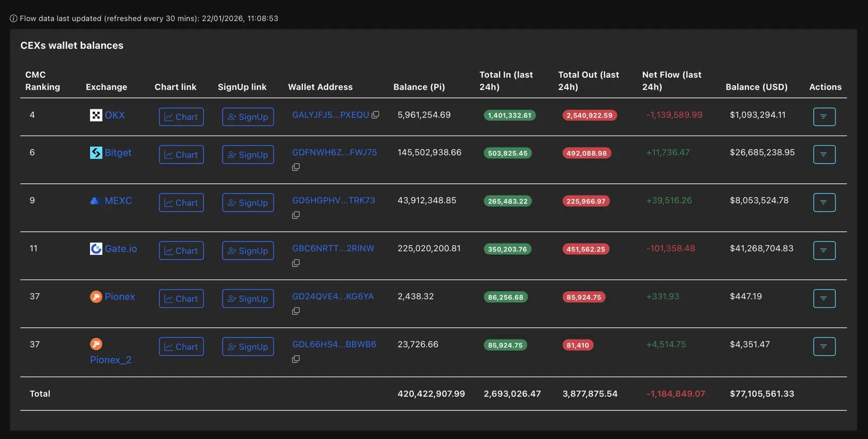Click the OKX exchange logo

96,115
